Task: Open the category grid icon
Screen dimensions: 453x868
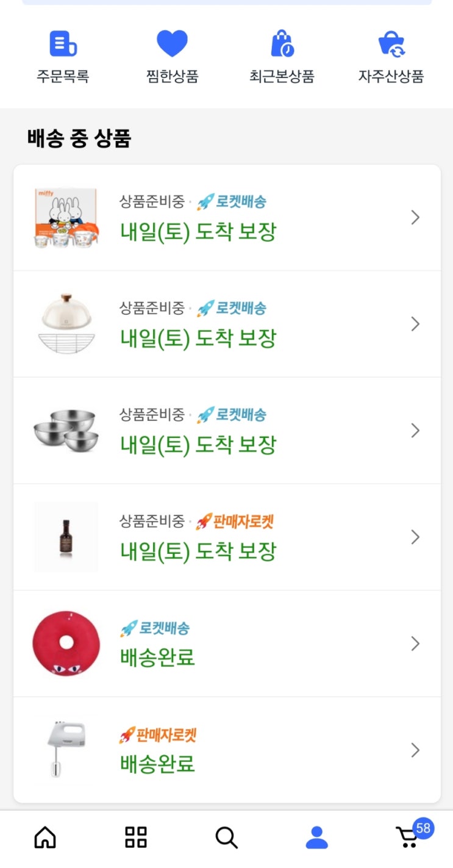Action: point(135,837)
